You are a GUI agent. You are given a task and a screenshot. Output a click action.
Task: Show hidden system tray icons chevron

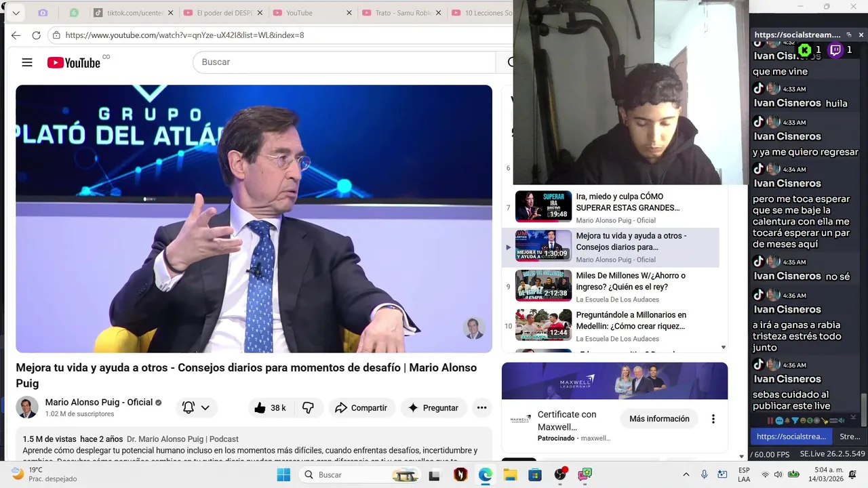tap(686, 474)
